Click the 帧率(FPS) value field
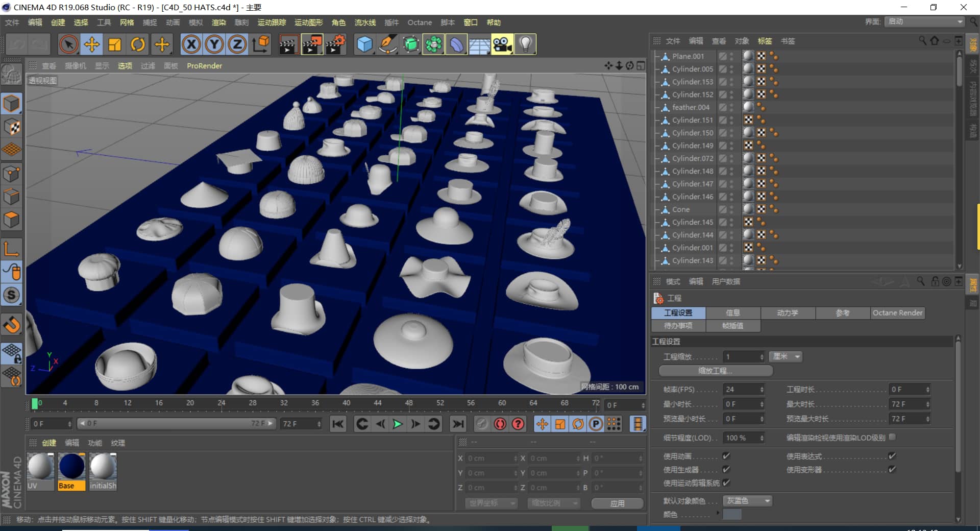The image size is (980, 531). pos(743,390)
